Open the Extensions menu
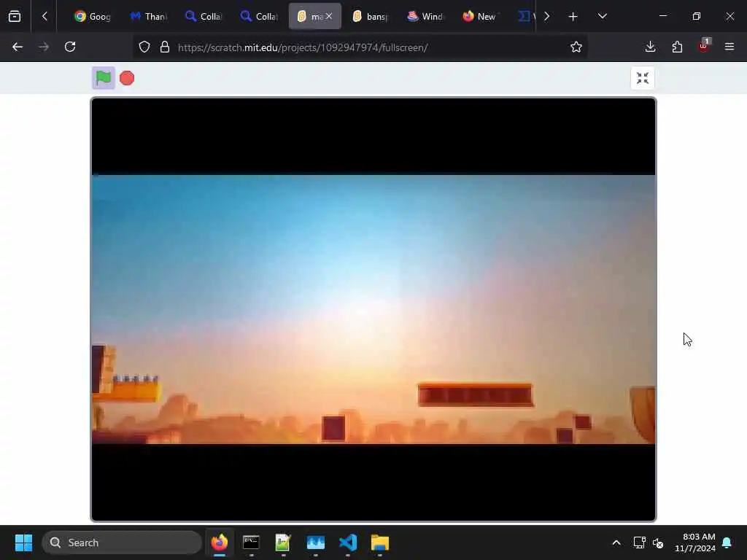Screen dimensions: 747x560 [677, 47]
